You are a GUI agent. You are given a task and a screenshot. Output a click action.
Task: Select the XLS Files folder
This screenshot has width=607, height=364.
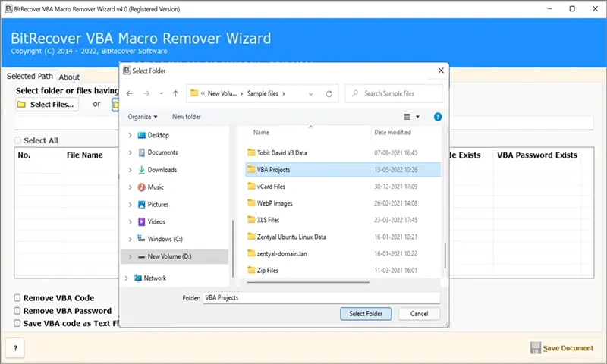[x=263, y=220]
